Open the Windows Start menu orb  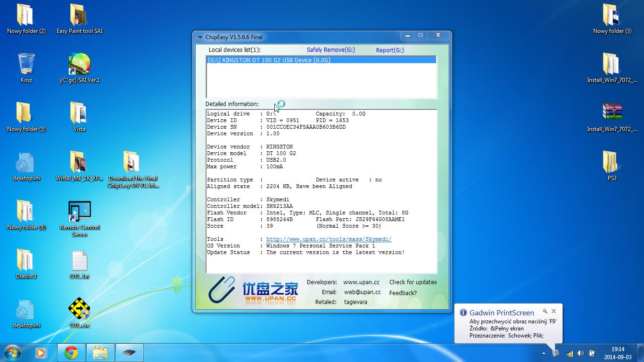pyautogui.click(x=12, y=353)
